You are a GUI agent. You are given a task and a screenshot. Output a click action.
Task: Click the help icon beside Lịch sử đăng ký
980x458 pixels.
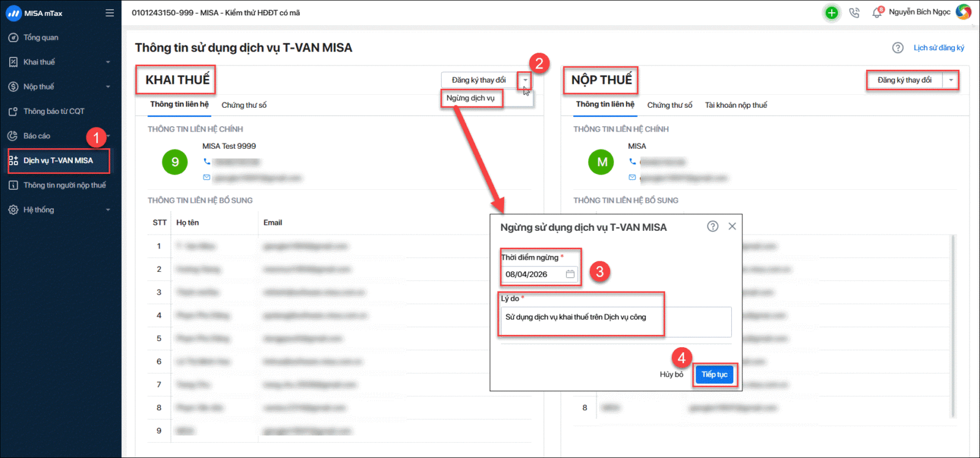[898, 48]
